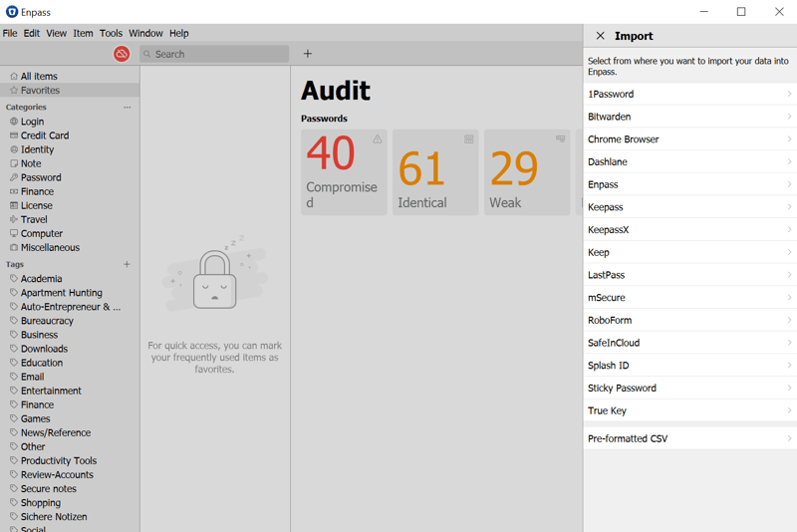Open the File menu
Screen dimensions: 797x532
point(10,33)
